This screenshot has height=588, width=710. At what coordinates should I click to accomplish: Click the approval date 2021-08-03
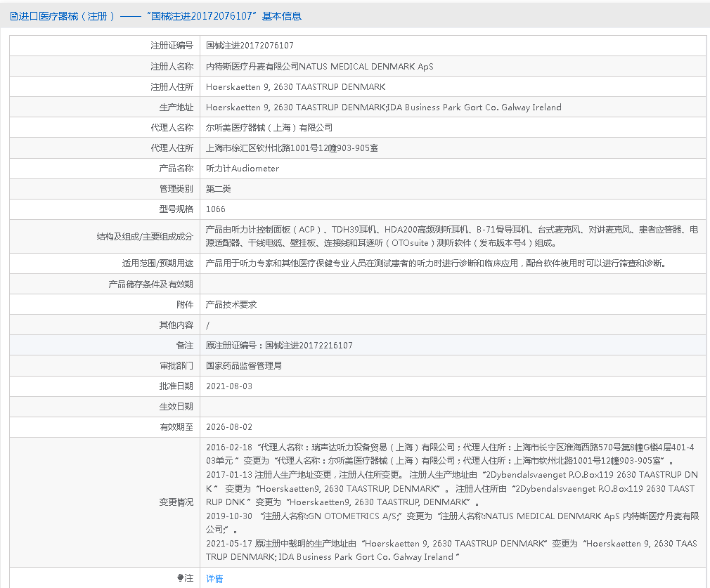(228, 386)
